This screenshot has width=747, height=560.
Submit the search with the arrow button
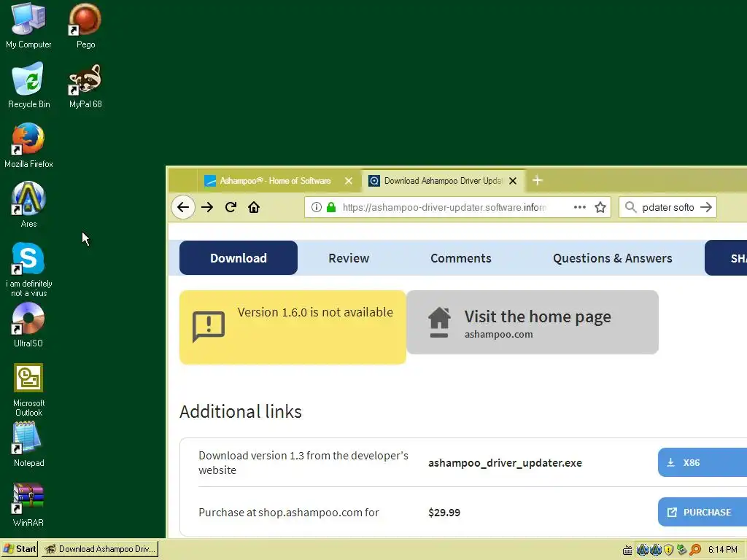[x=706, y=207]
